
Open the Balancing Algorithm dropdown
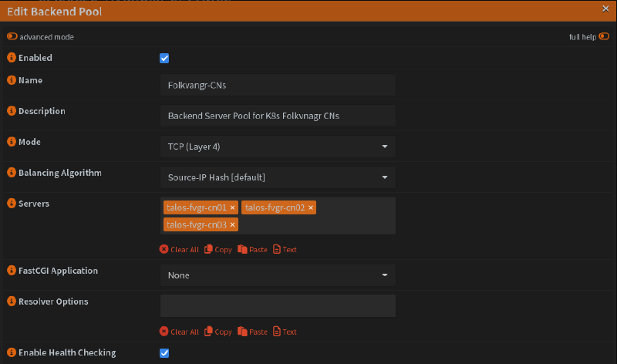[278, 177]
